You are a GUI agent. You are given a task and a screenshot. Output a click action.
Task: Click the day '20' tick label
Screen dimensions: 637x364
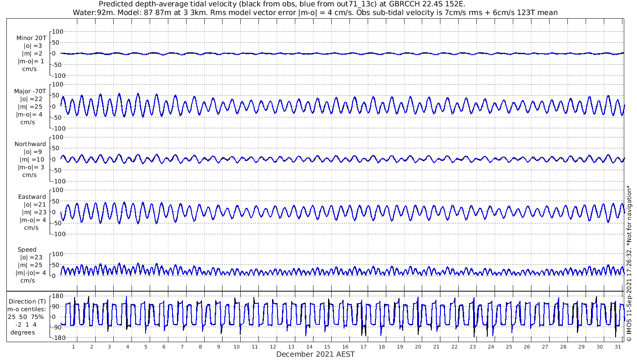418,347
